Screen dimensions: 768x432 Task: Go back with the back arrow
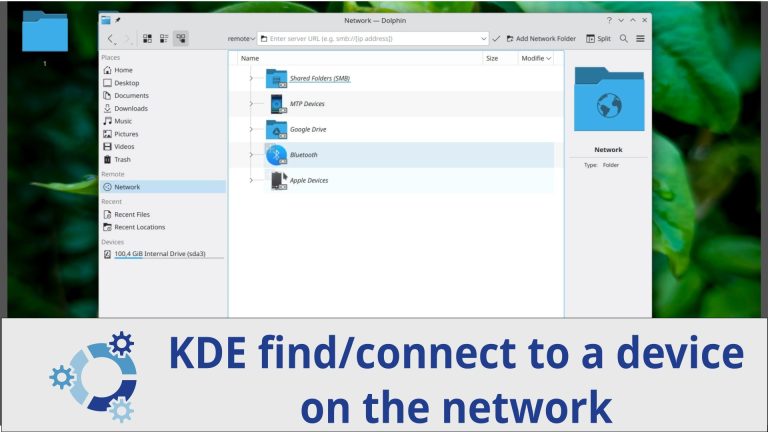click(111, 39)
